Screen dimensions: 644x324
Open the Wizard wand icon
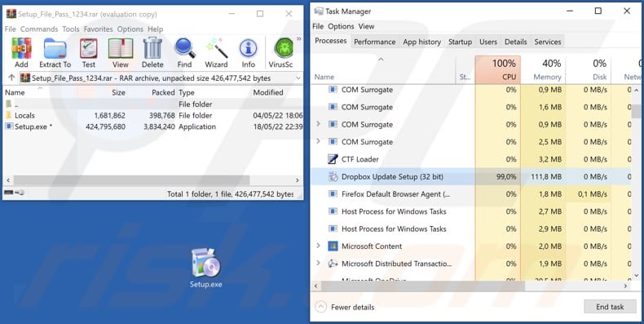[x=216, y=52]
